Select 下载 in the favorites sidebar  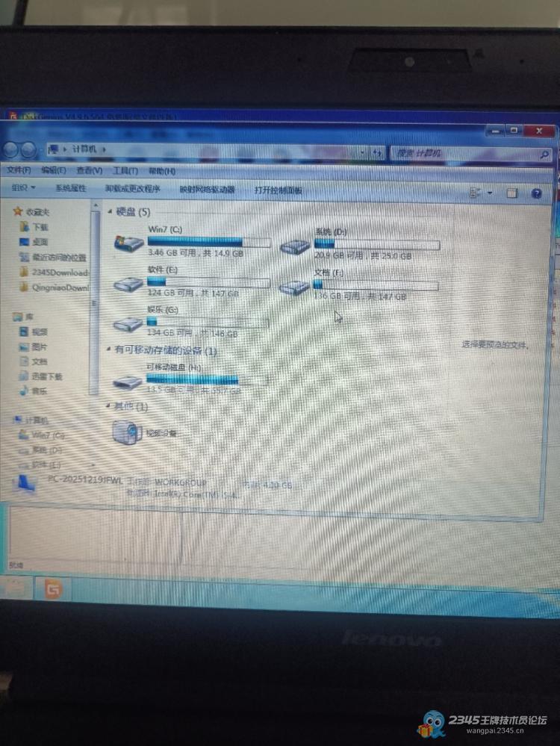click(40, 226)
